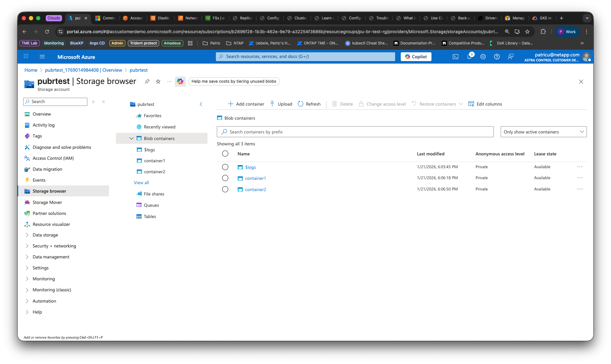
Task: Open the more actions menu for the $logs row
Action: (580, 167)
